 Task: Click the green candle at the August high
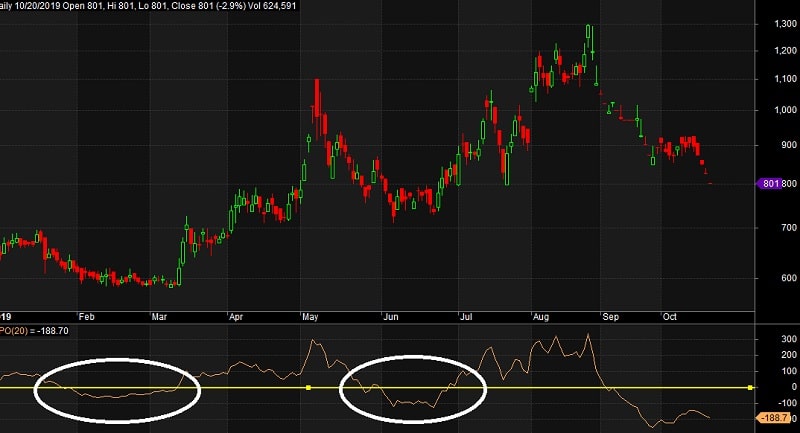[589, 32]
